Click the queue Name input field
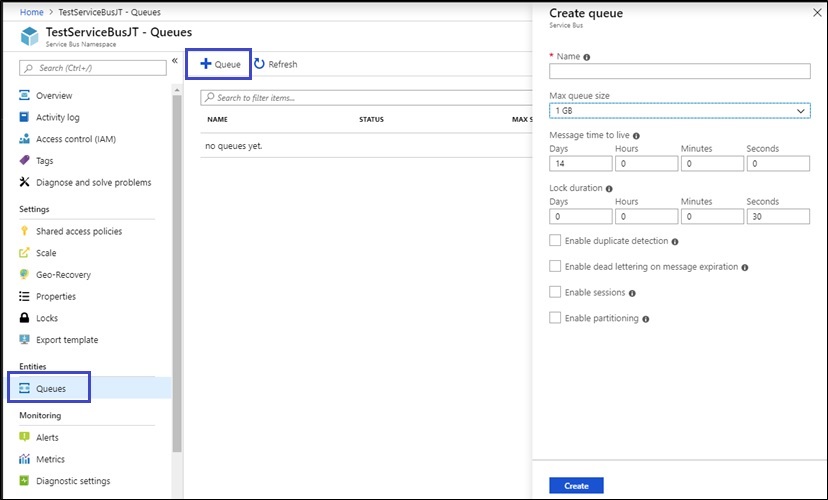This screenshot has height=500, width=828. pos(680,71)
